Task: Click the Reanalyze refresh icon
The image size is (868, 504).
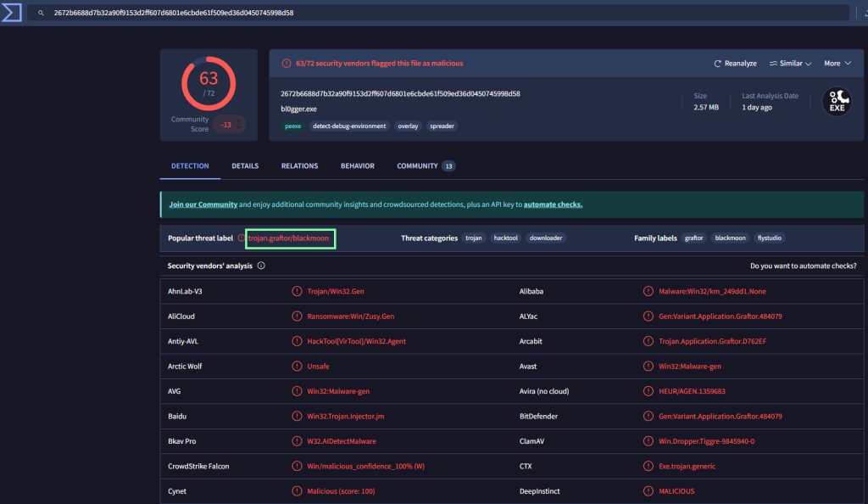Action: pos(717,64)
